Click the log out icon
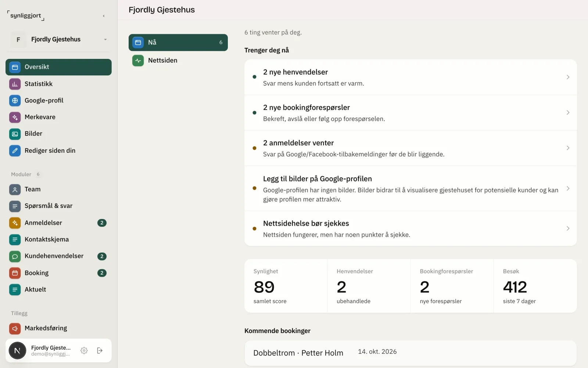This screenshot has width=588, height=368. (x=100, y=350)
